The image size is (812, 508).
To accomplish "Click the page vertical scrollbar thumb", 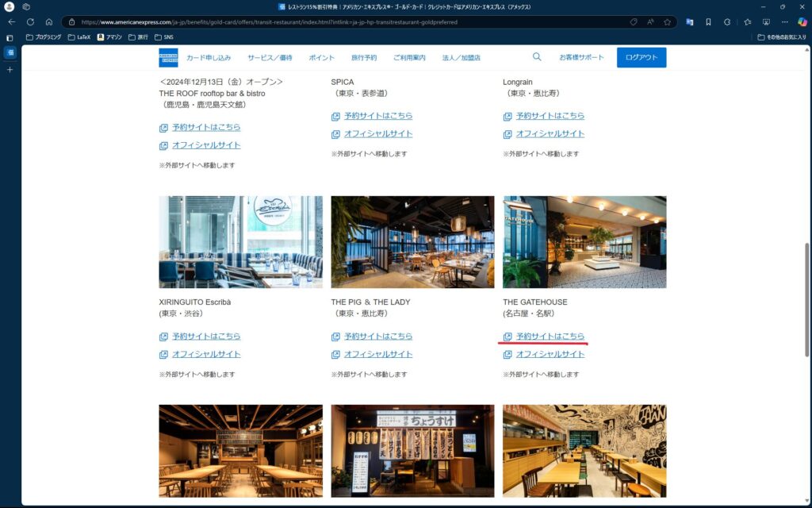I will pos(806,299).
